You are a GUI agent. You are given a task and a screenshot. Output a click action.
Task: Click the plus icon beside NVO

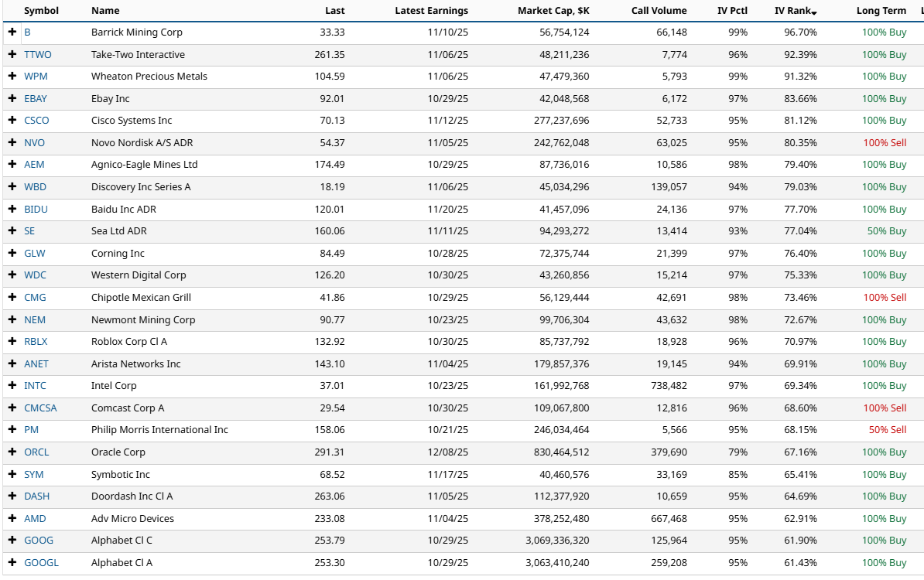click(12, 143)
